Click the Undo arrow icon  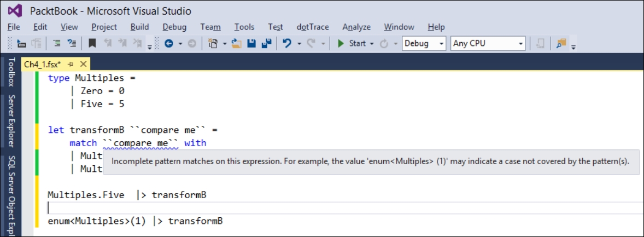[288, 43]
